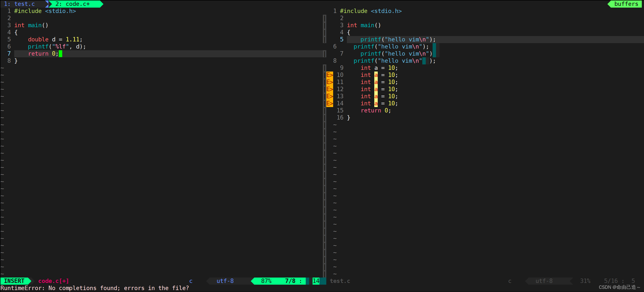The width and height of the screenshot is (644, 292).
Task: Click the highlighted printf on right line 5
Action: click(x=398, y=39)
